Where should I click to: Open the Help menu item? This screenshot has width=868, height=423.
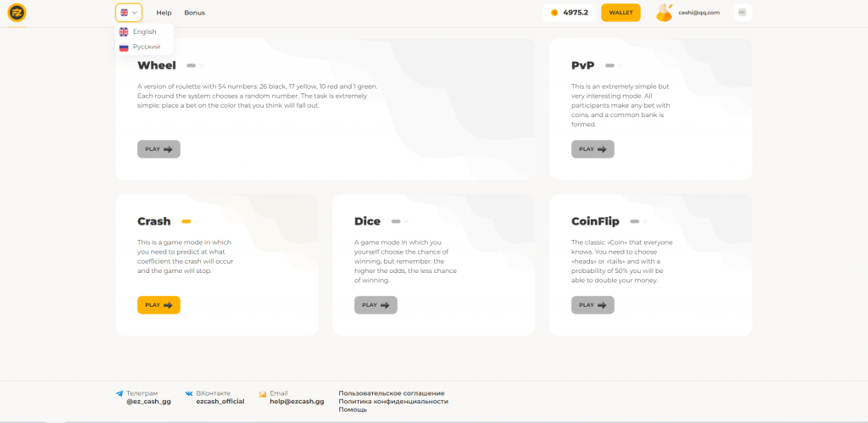164,13
